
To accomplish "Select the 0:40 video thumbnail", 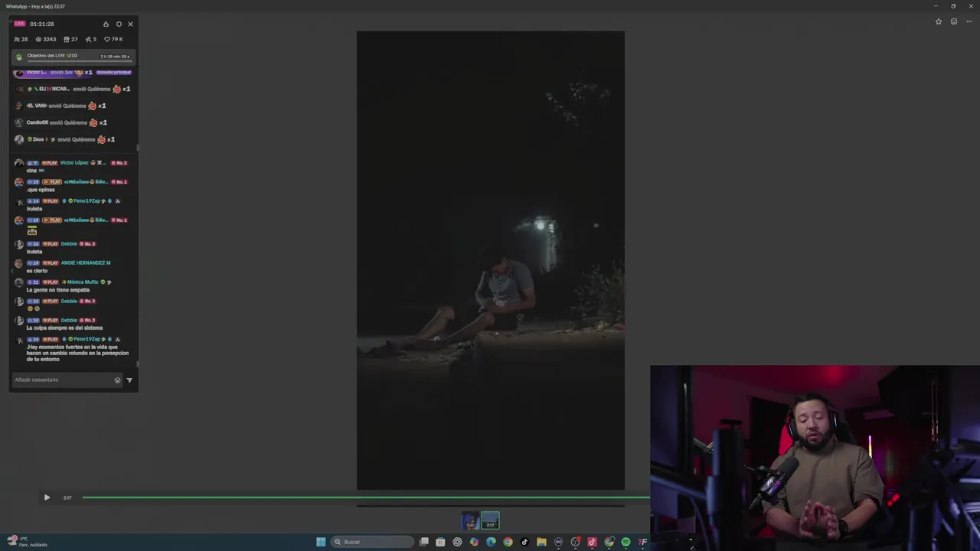I will coord(470,521).
